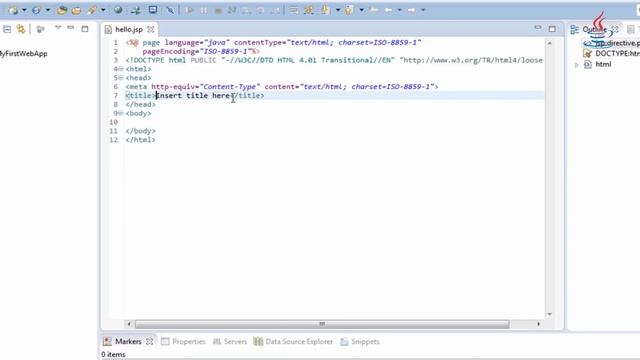Image resolution: width=640 pixels, height=360 pixels.
Task: Close the Outline view
Action: coord(615,29)
